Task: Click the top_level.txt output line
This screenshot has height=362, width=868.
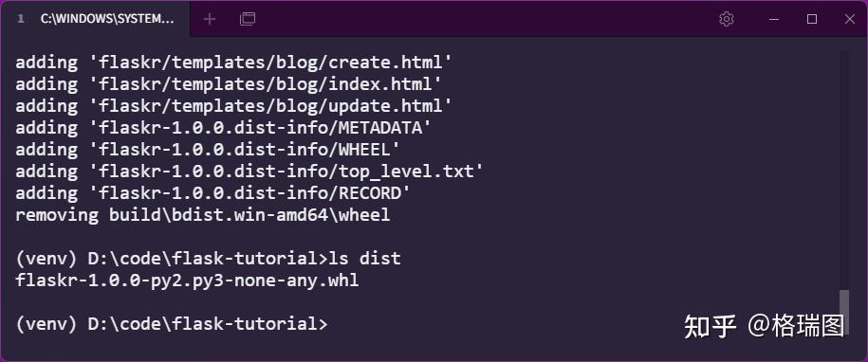Action: click(249, 172)
